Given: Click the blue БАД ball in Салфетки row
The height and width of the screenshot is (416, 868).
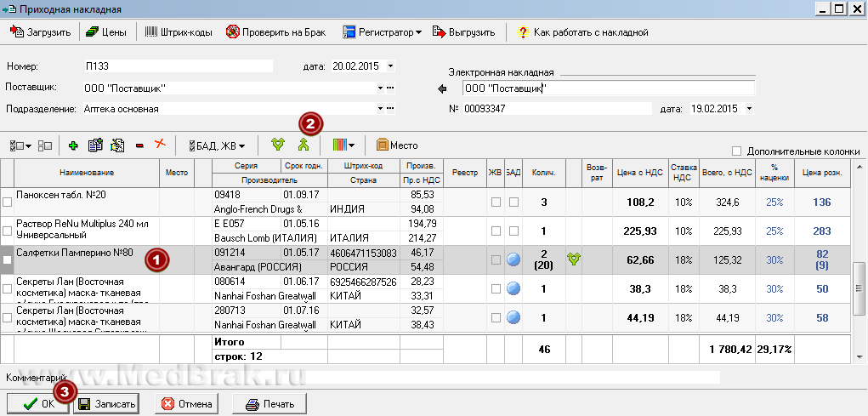Looking at the screenshot, I should (x=513, y=259).
